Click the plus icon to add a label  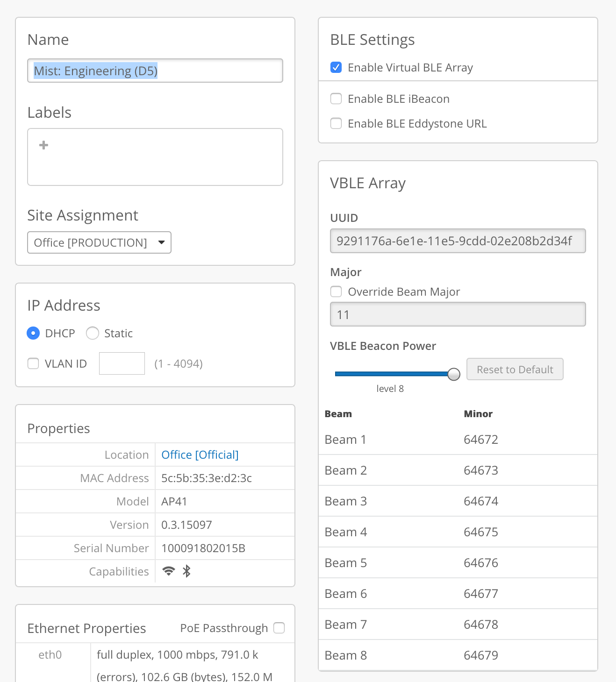click(x=44, y=145)
